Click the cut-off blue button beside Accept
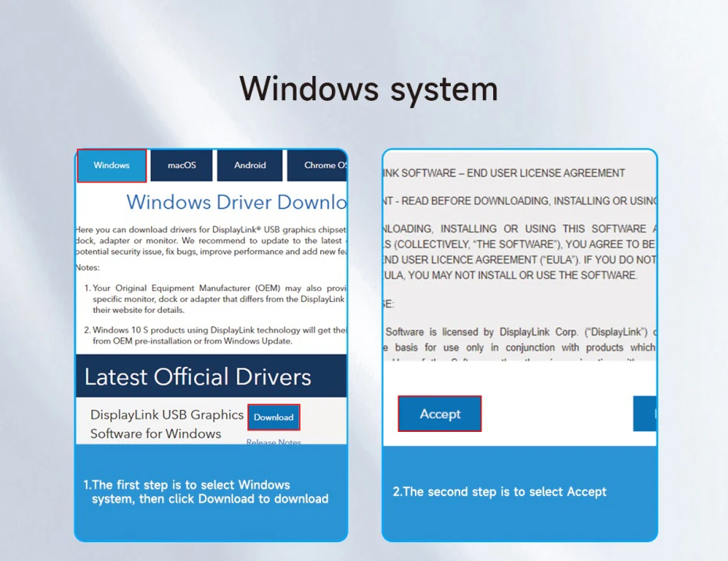Image resolution: width=728 pixels, height=561 pixels. click(645, 414)
